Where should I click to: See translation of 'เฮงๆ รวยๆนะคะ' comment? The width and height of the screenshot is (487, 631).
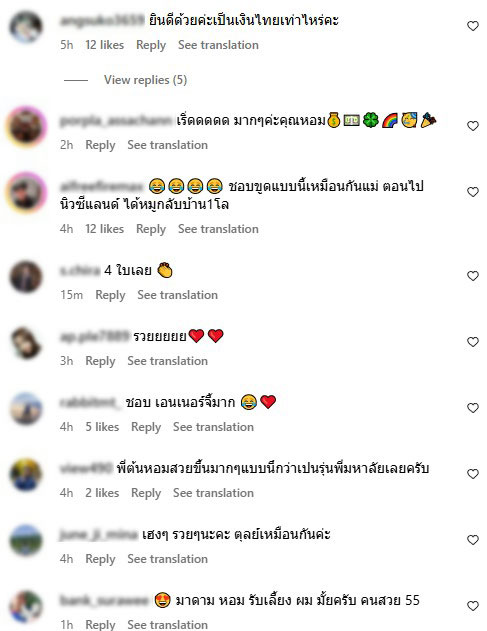point(167,559)
